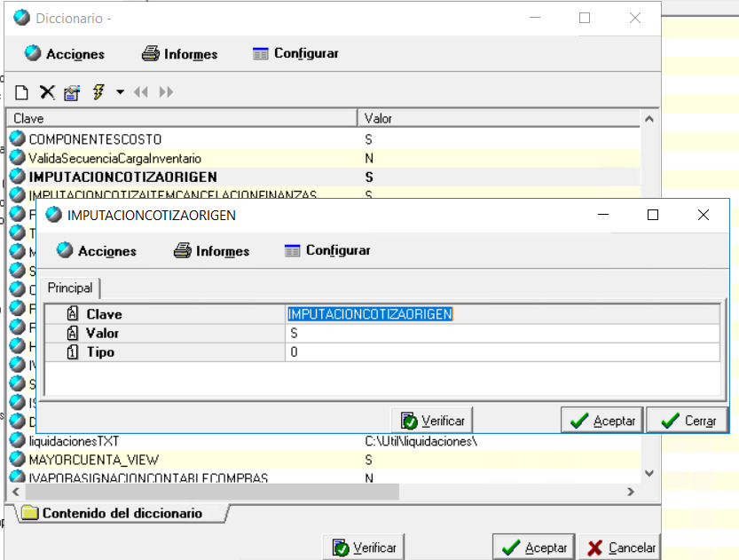739x560 pixels.
Task: Open Acciones menu in Diccionario window
Action: [65, 54]
